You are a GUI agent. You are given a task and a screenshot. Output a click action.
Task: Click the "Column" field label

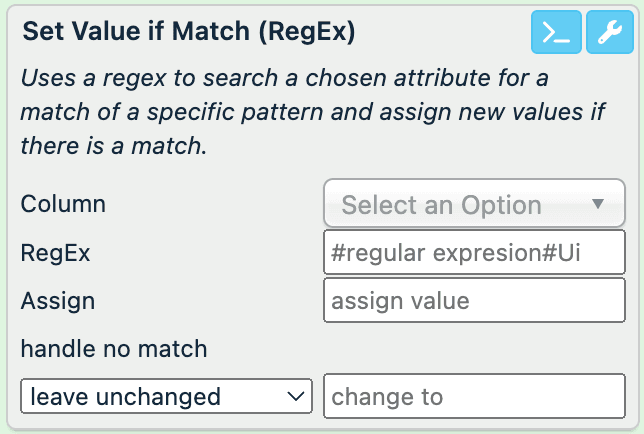point(63,204)
